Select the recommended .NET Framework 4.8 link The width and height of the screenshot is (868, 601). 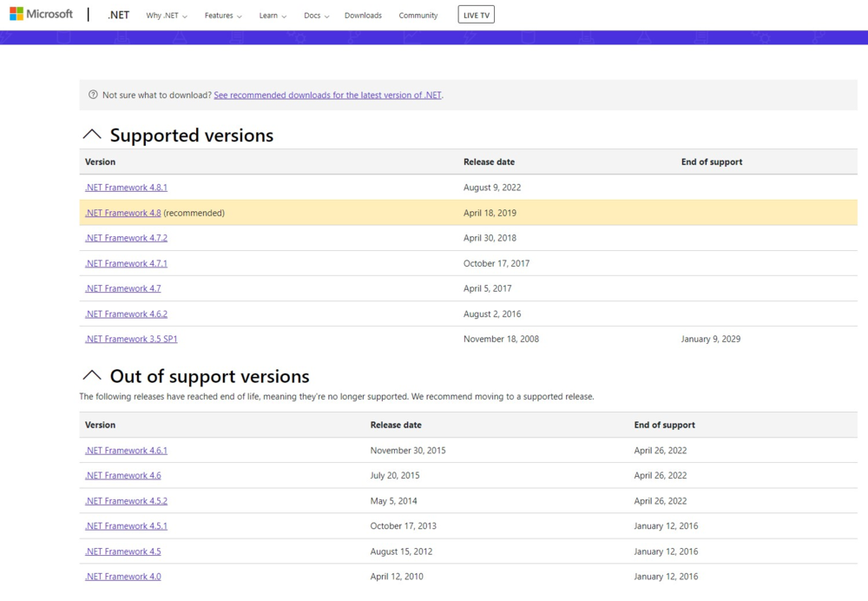tap(122, 213)
